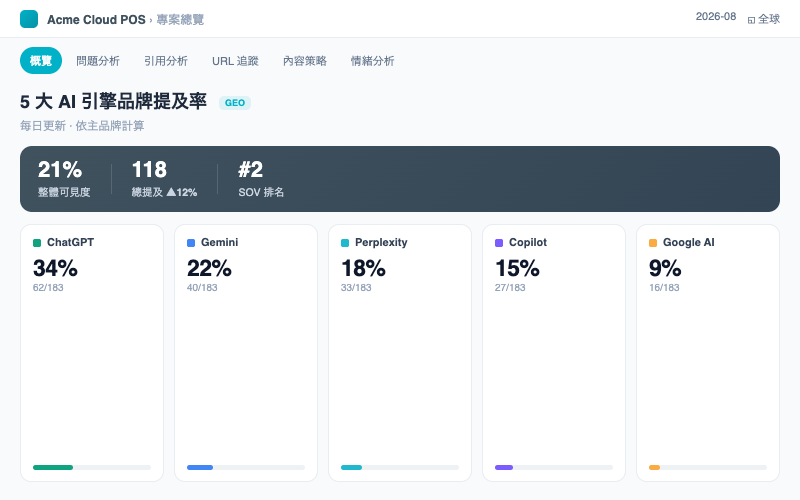Click the 22% value

click(x=209, y=268)
